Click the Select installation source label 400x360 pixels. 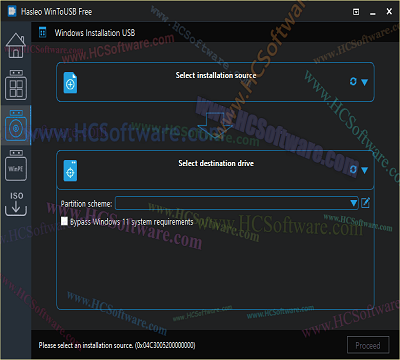216,75
